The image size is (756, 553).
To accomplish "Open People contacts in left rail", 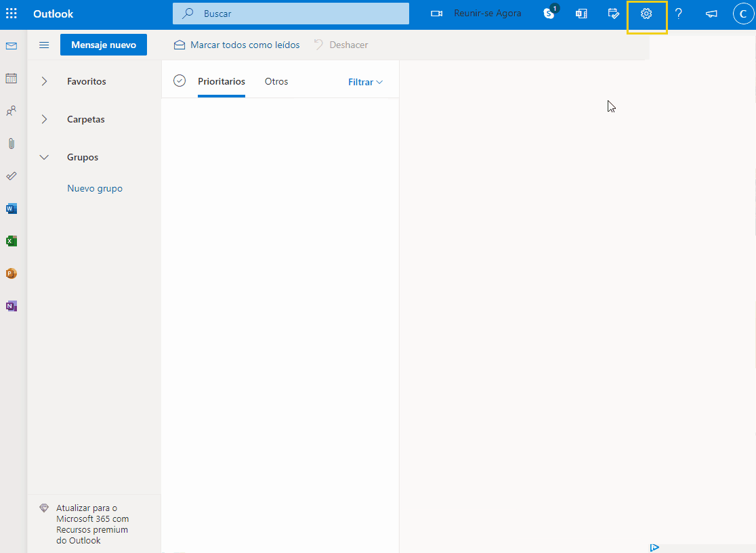I will (x=12, y=111).
